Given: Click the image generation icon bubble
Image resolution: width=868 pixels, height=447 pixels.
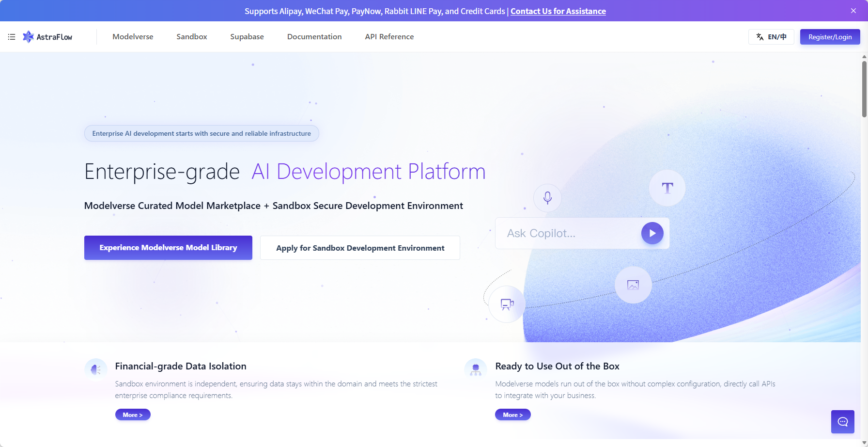Looking at the screenshot, I should pyautogui.click(x=633, y=285).
